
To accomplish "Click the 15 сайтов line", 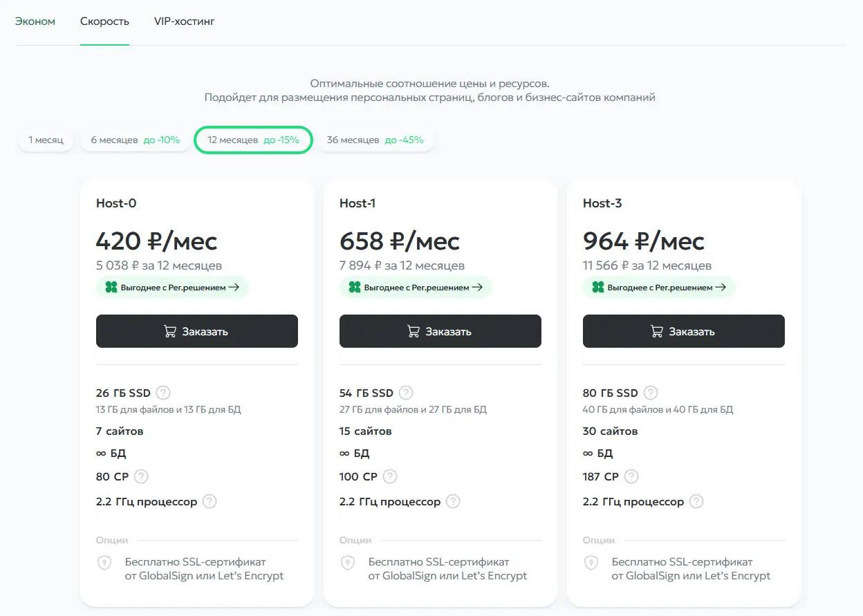I will (x=366, y=431).
